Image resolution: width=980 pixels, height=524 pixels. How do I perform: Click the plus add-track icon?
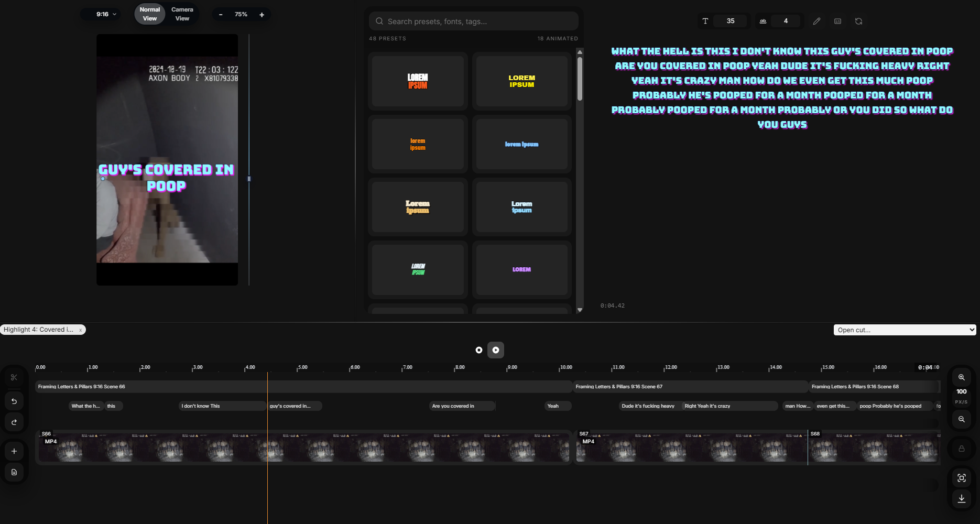point(14,451)
